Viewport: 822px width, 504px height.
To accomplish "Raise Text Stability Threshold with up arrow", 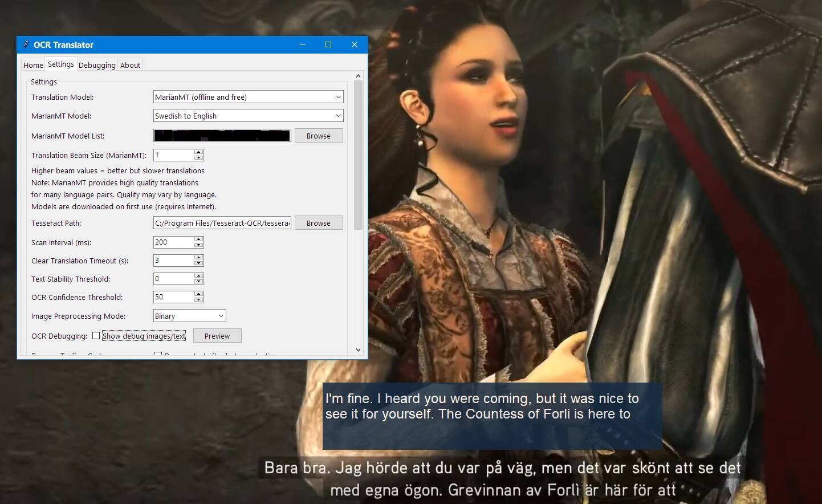I will pos(198,276).
